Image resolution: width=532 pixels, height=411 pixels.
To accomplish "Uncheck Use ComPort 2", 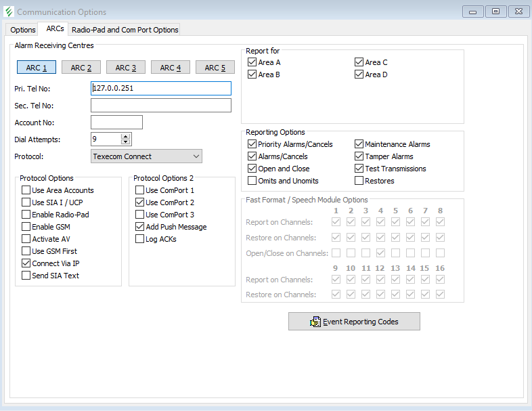I will pyautogui.click(x=140, y=202).
